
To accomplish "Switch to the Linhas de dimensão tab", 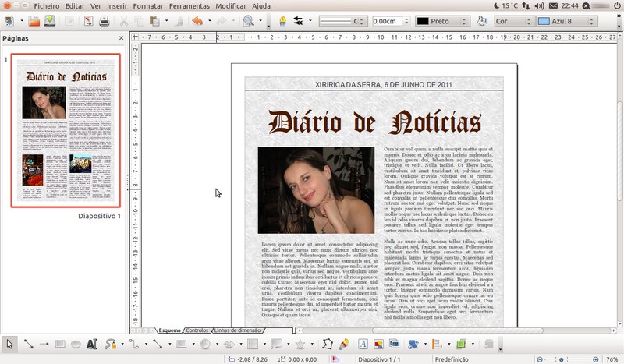I will click(x=237, y=330).
